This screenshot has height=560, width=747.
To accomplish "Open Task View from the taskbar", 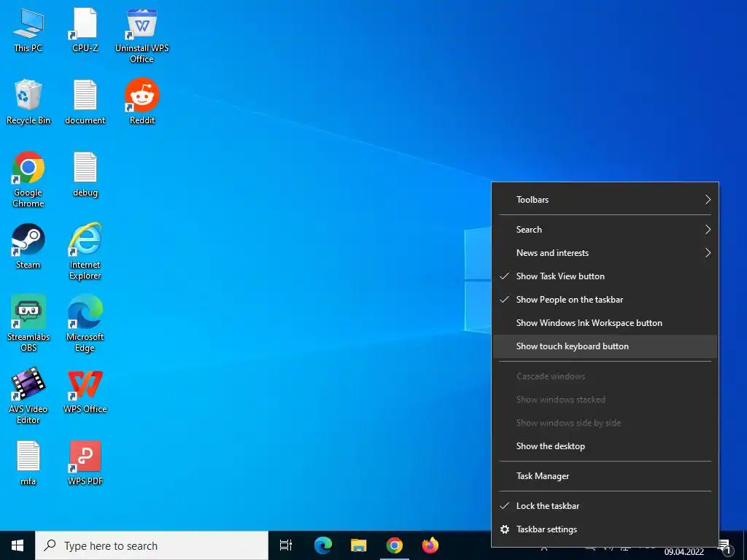I will 286,545.
